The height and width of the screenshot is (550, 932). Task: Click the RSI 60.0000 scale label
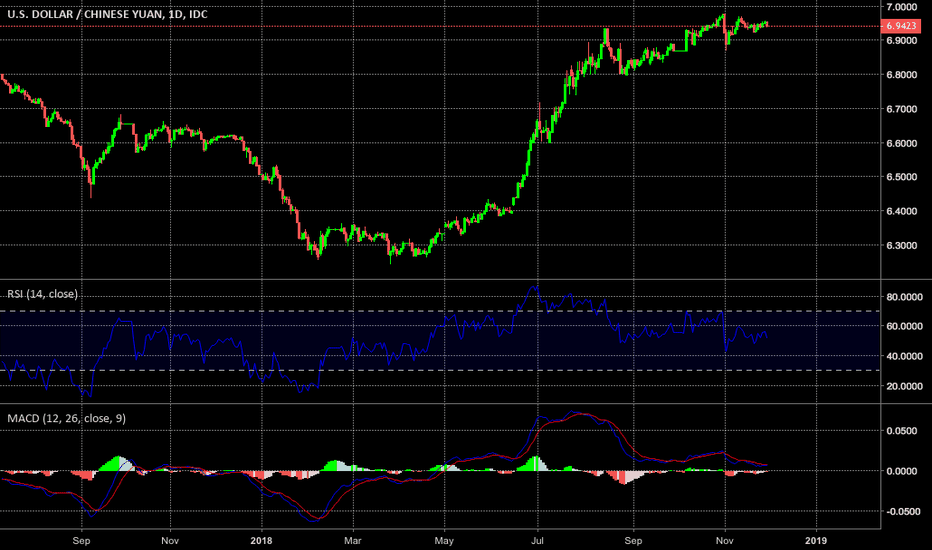click(x=905, y=326)
